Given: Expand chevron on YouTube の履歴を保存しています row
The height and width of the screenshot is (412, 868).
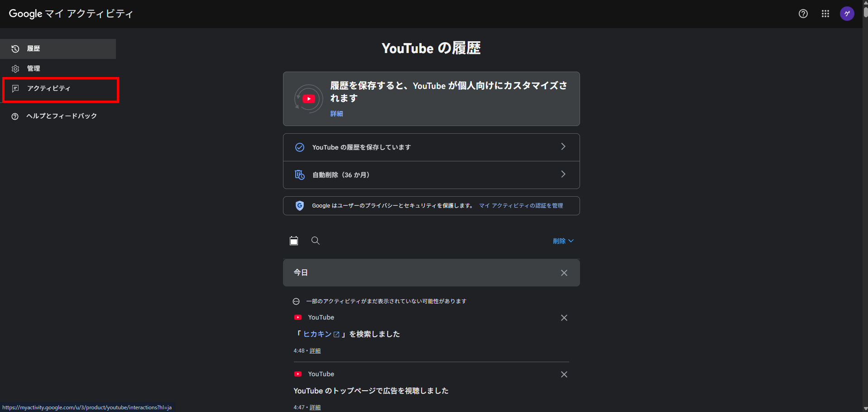Looking at the screenshot, I should click(x=563, y=146).
